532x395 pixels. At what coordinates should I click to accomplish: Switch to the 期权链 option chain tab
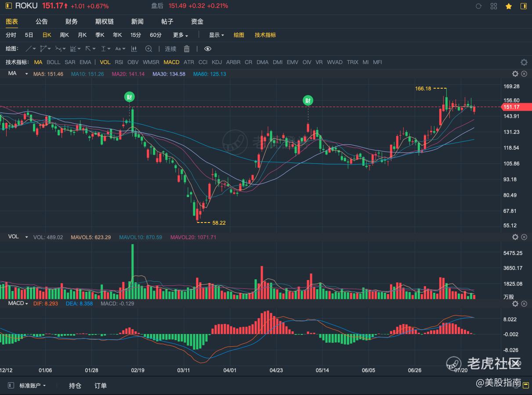[x=105, y=22]
